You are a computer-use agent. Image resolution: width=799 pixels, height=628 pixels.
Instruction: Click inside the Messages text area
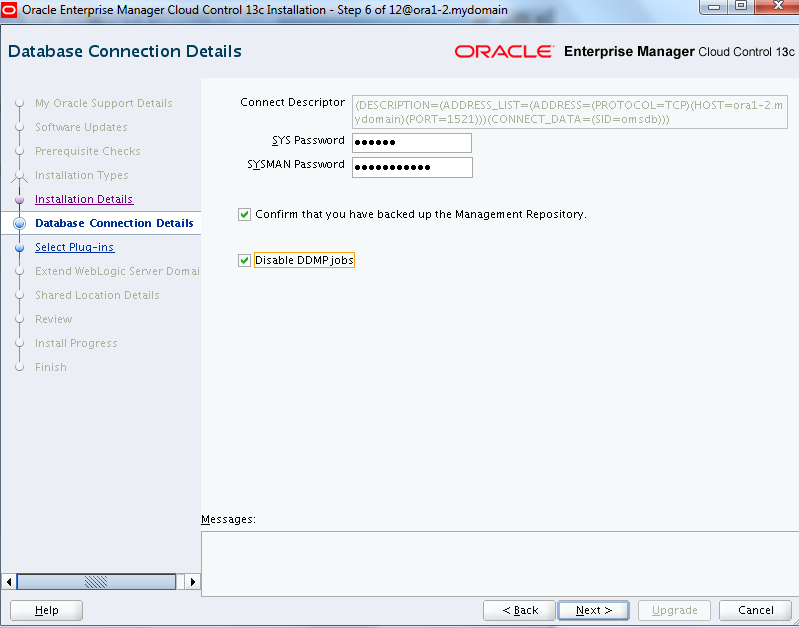498,563
